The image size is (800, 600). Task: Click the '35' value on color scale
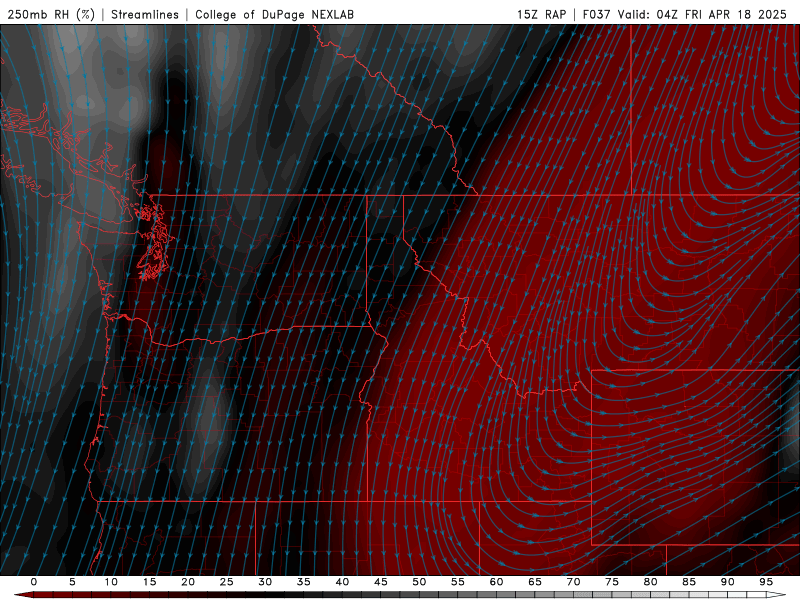click(304, 582)
